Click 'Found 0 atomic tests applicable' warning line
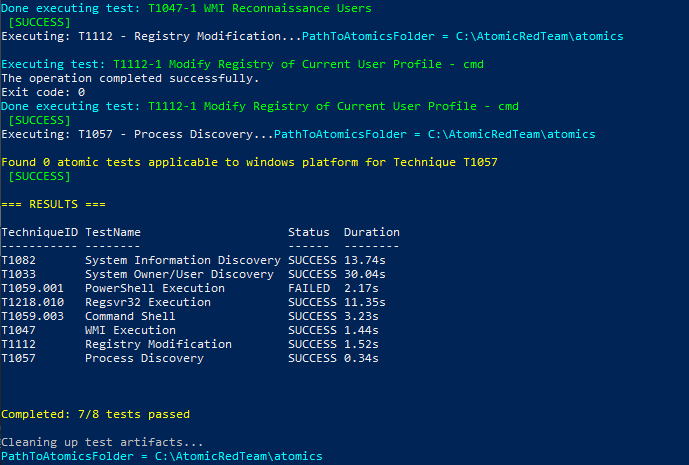The width and height of the screenshot is (689, 465). [x=249, y=162]
